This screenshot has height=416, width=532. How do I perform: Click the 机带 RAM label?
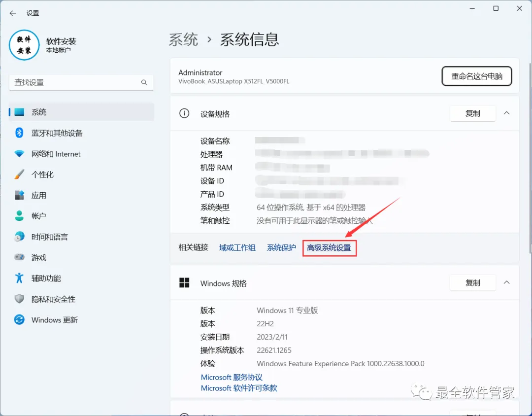click(216, 168)
